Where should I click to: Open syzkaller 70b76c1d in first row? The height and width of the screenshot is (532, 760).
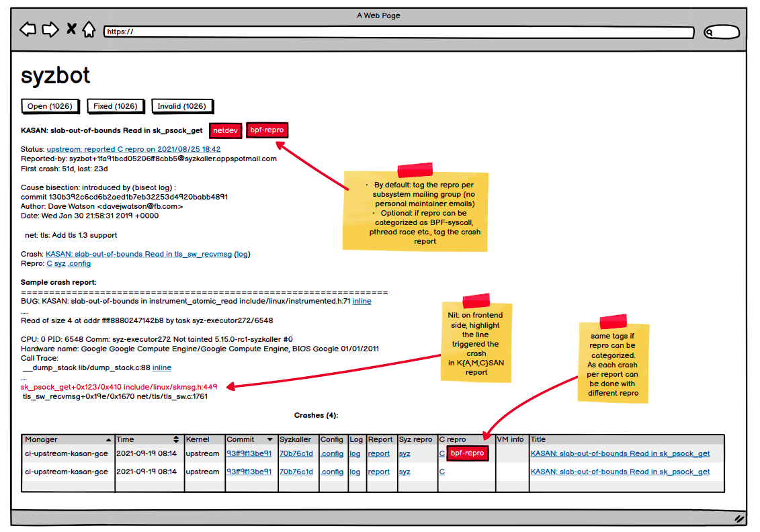pos(296,453)
